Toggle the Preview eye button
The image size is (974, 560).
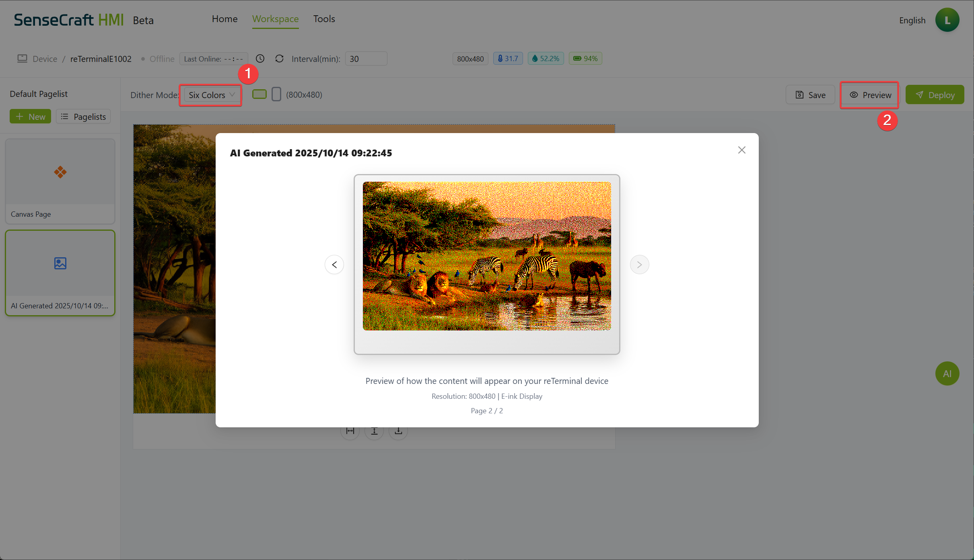coord(870,95)
